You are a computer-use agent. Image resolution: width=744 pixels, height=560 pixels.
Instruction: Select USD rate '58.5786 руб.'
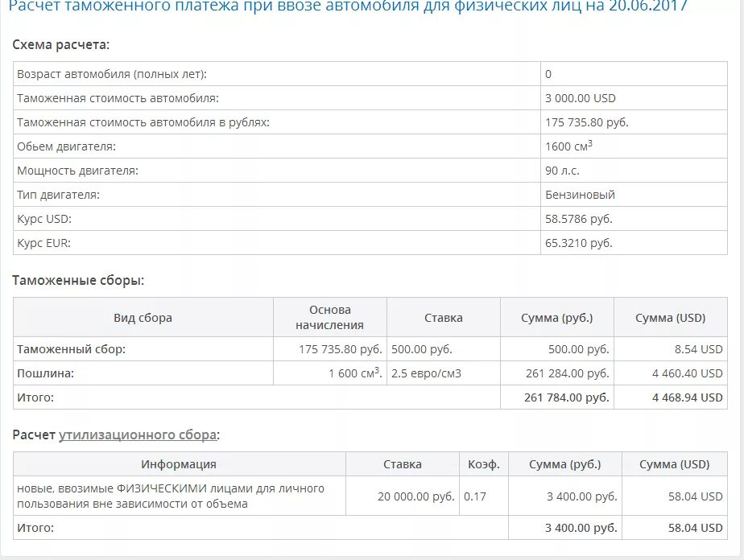coord(579,219)
